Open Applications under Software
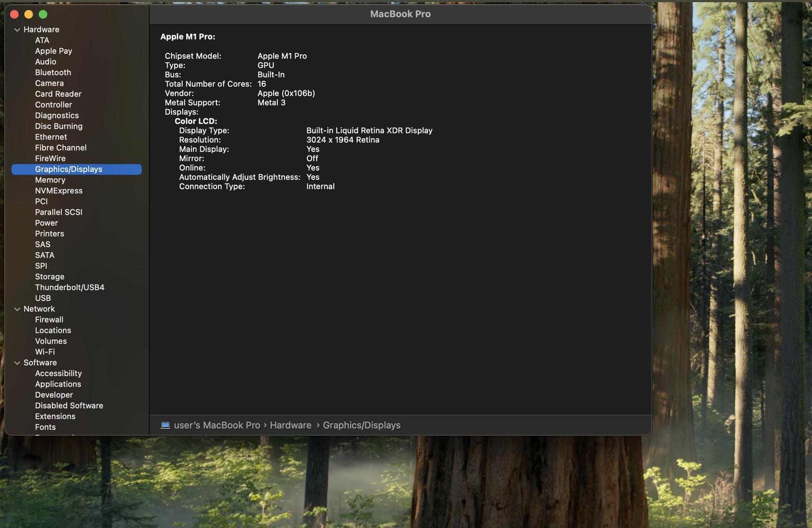The image size is (812, 528). click(58, 384)
